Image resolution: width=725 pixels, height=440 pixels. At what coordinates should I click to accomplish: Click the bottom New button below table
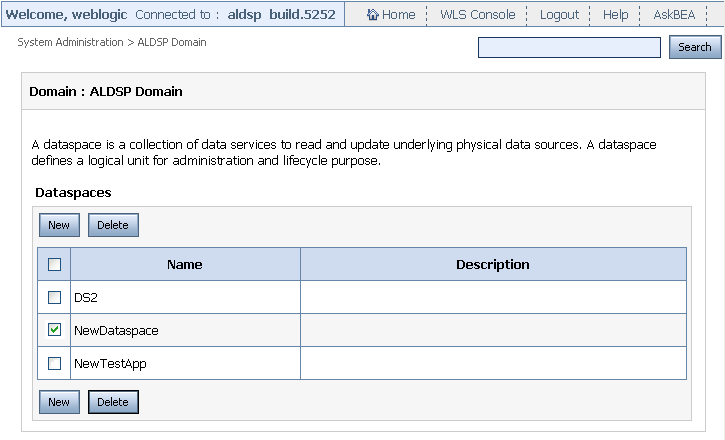click(x=59, y=402)
